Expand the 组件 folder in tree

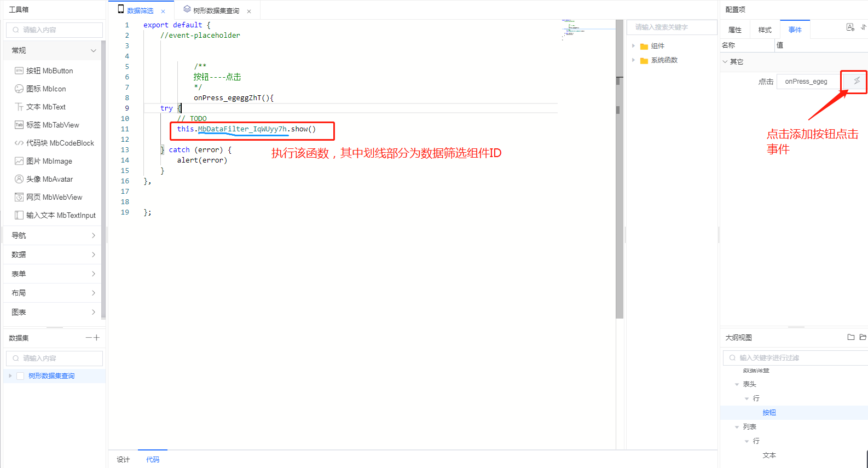634,46
